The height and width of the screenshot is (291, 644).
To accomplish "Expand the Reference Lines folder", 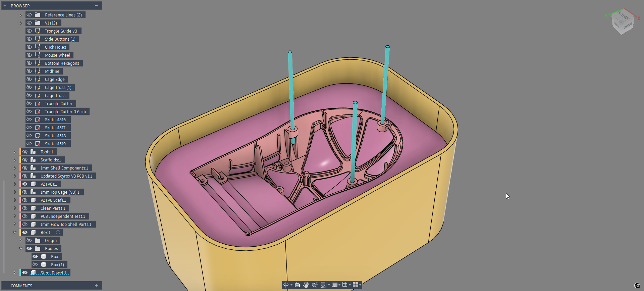I will click(x=21, y=15).
